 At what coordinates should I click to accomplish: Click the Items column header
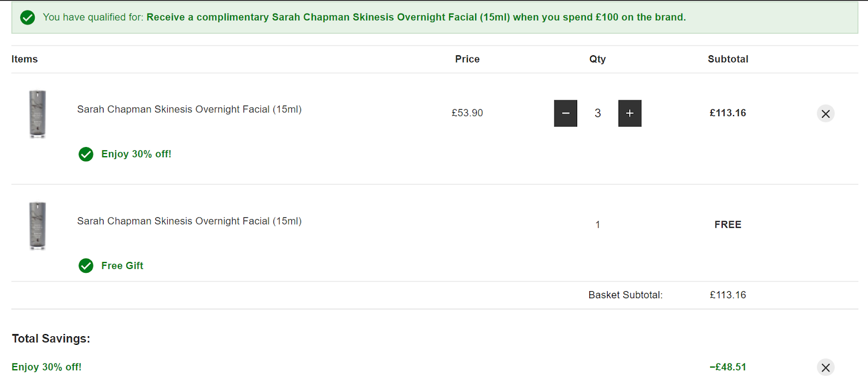tap(24, 59)
